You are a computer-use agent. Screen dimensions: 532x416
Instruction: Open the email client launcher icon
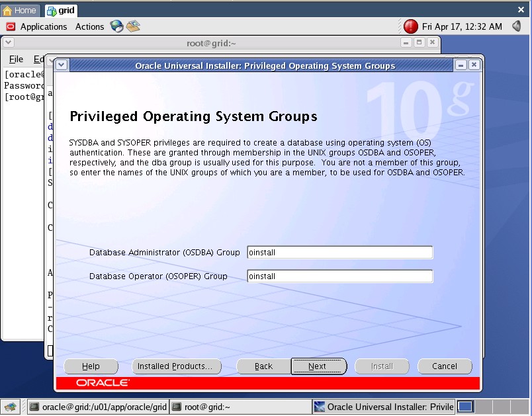(133, 26)
